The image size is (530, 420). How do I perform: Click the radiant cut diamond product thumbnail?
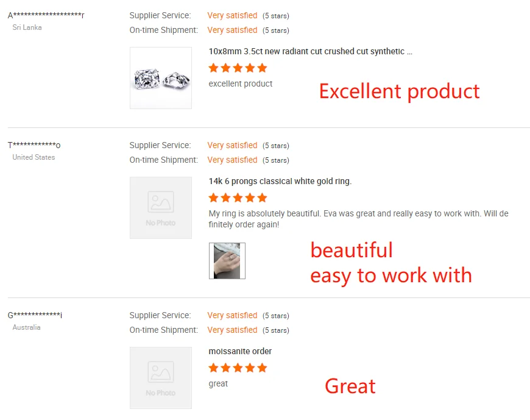(x=161, y=78)
